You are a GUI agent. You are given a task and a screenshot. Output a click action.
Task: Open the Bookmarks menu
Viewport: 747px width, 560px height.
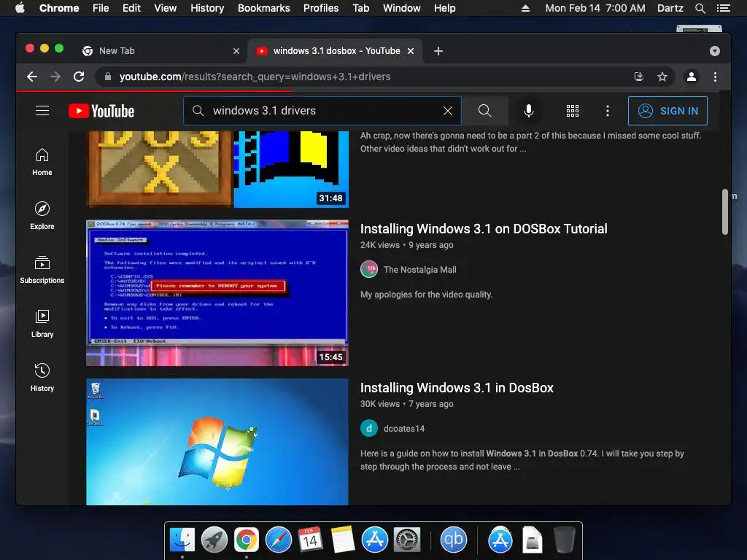click(264, 8)
